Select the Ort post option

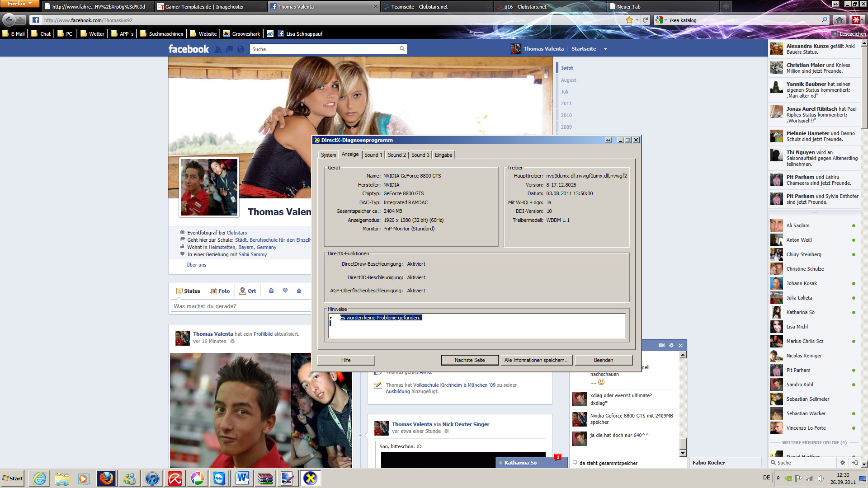point(248,291)
